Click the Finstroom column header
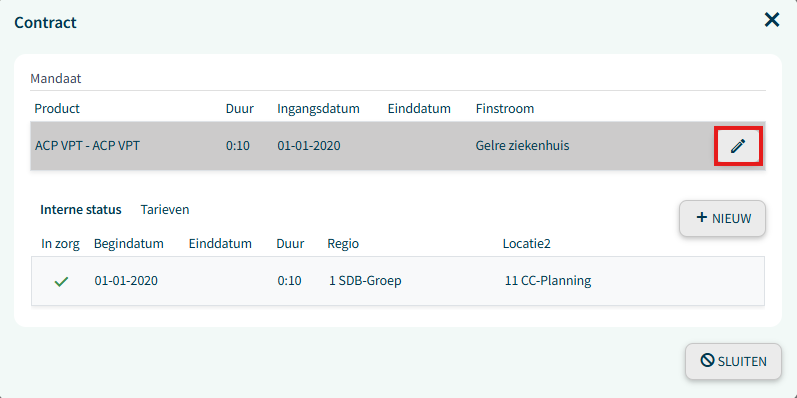 coord(505,108)
